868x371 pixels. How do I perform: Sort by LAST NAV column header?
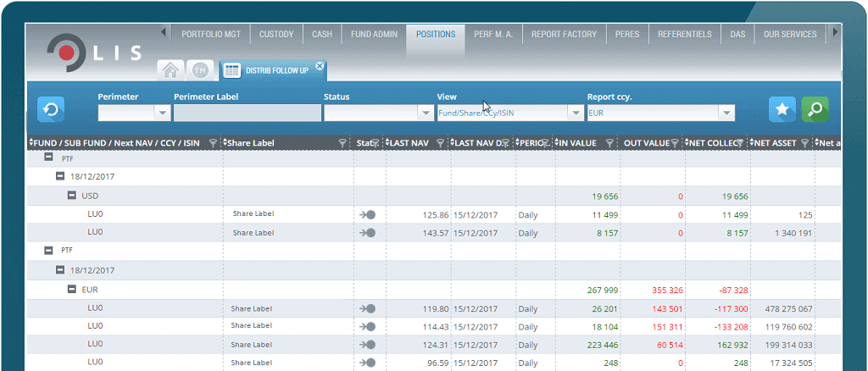pos(408,143)
